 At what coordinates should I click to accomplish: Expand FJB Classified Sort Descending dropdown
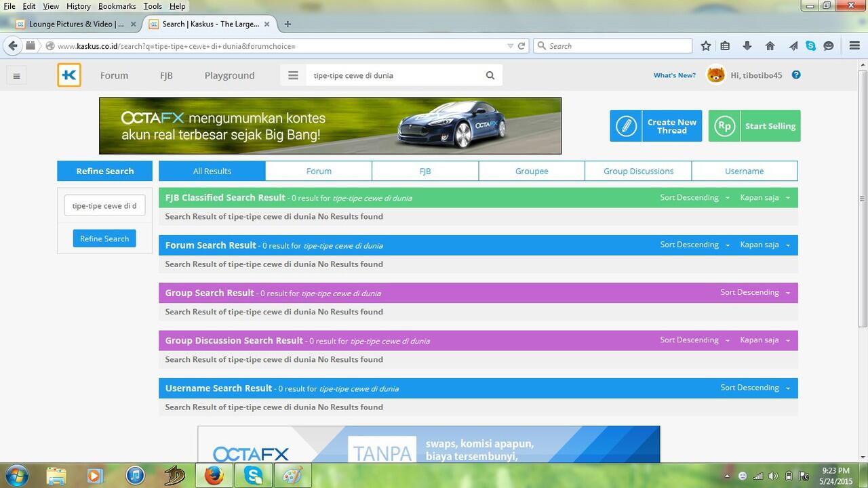694,198
